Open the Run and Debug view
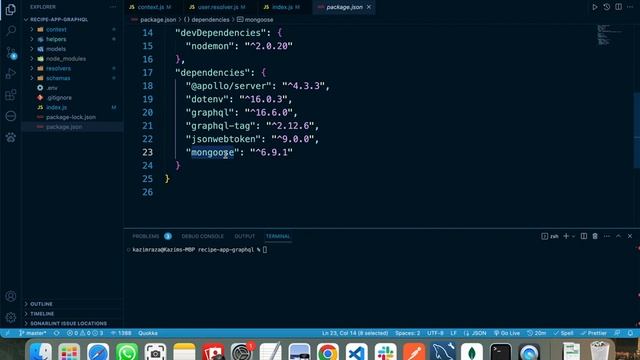The width and height of the screenshot is (640, 360). [11, 74]
